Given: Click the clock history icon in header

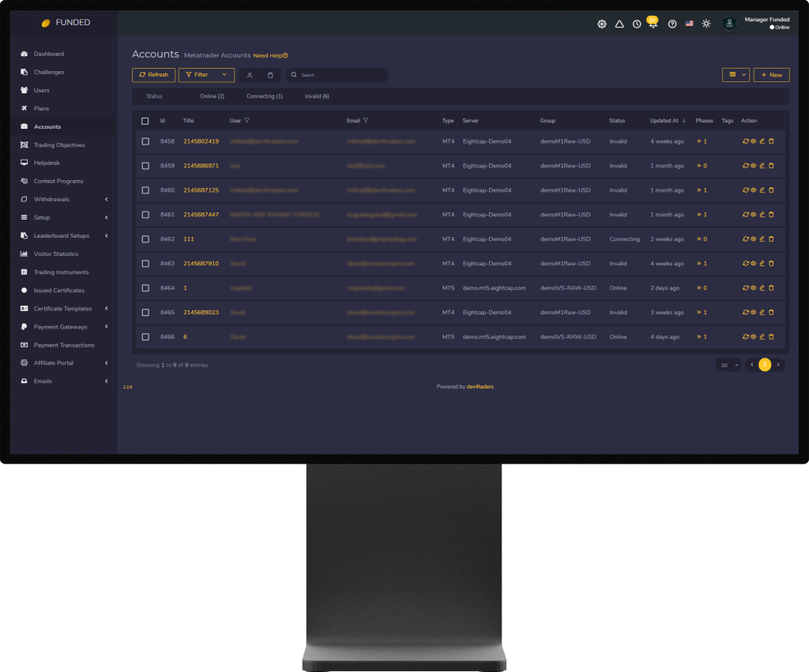Looking at the screenshot, I should [637, 24].
